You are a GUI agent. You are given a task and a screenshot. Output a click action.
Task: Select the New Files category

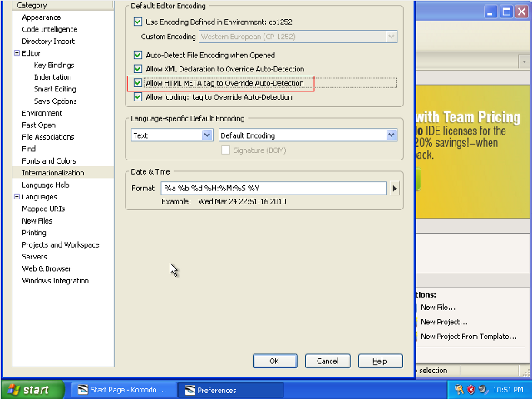tap(37, 221)
